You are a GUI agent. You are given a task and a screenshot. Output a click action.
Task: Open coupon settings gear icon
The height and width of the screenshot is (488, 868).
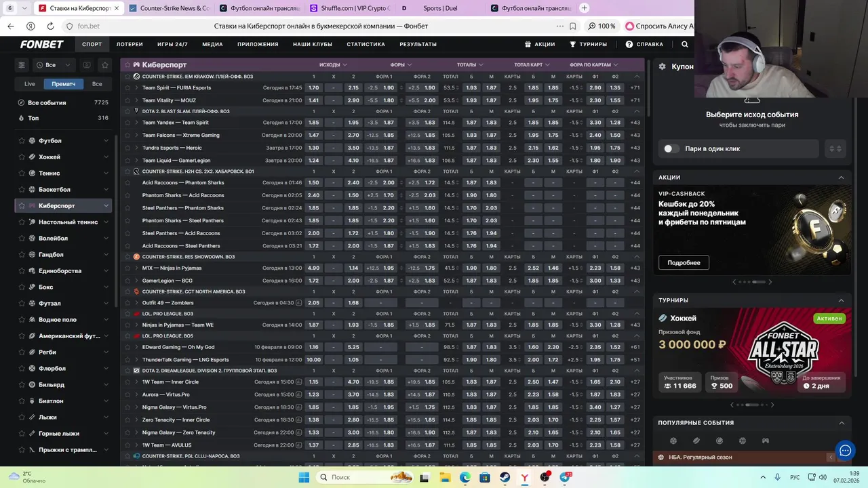[x=662, y=66]
